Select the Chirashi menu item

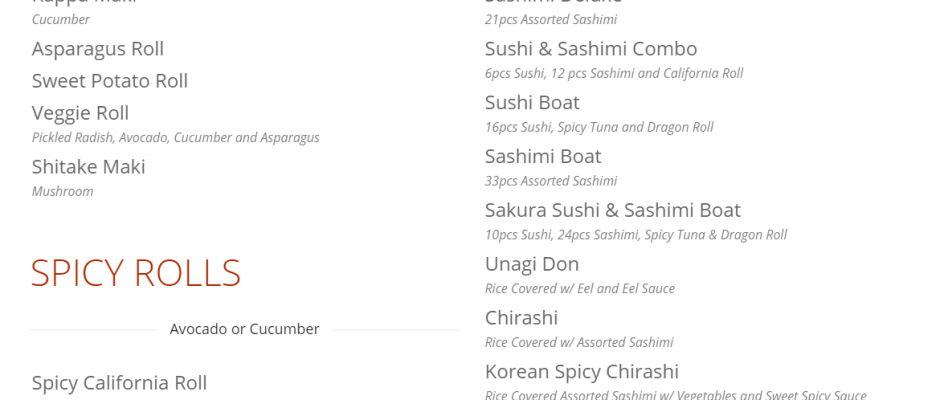pyautogui.click(x=521, y=319)
